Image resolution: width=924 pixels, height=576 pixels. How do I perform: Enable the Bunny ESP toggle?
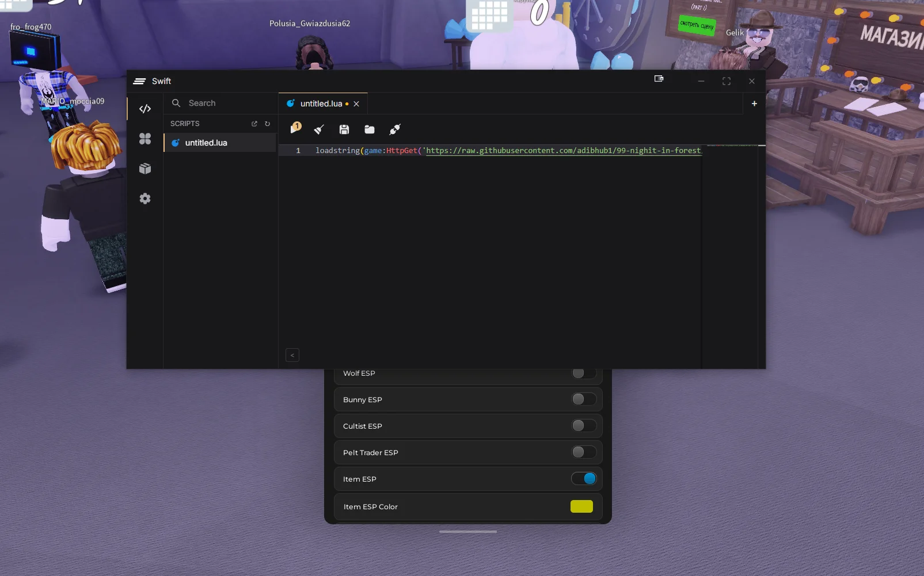point(584,399)
